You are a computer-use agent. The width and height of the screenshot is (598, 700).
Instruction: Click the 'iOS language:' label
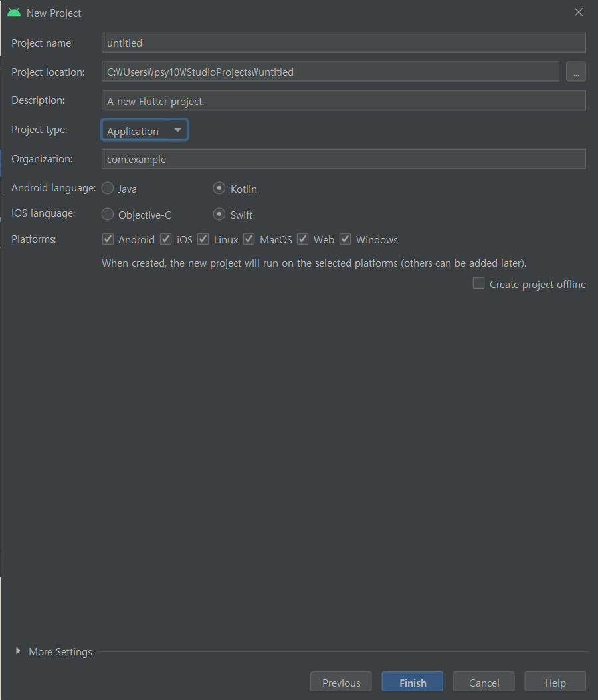[x=43, y=213]
